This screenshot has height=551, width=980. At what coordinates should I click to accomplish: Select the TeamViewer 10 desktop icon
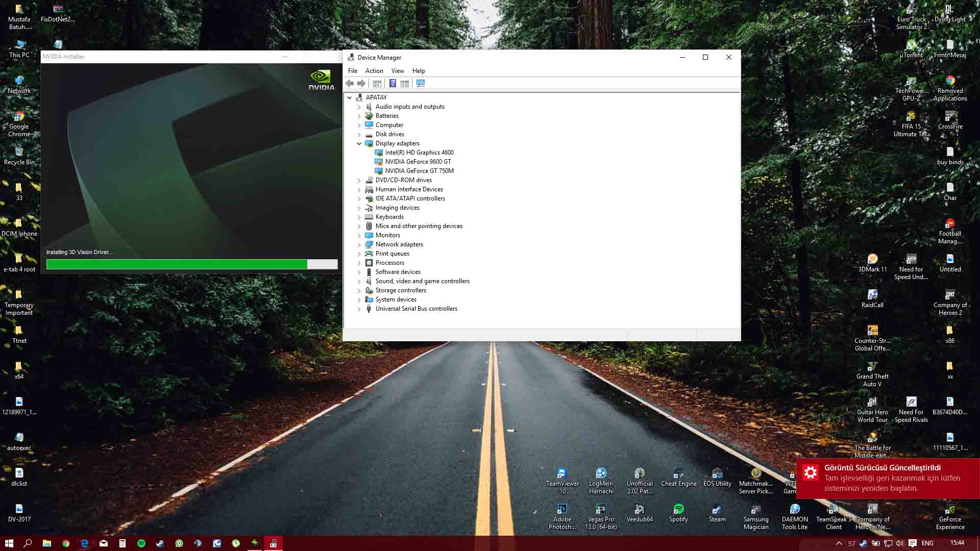pos(562,481)
